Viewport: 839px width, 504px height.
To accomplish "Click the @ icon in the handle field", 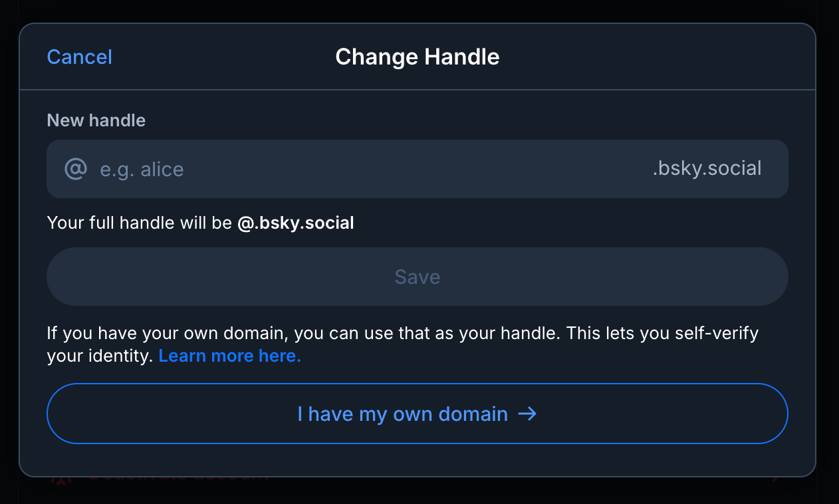I will click(75, 168).
